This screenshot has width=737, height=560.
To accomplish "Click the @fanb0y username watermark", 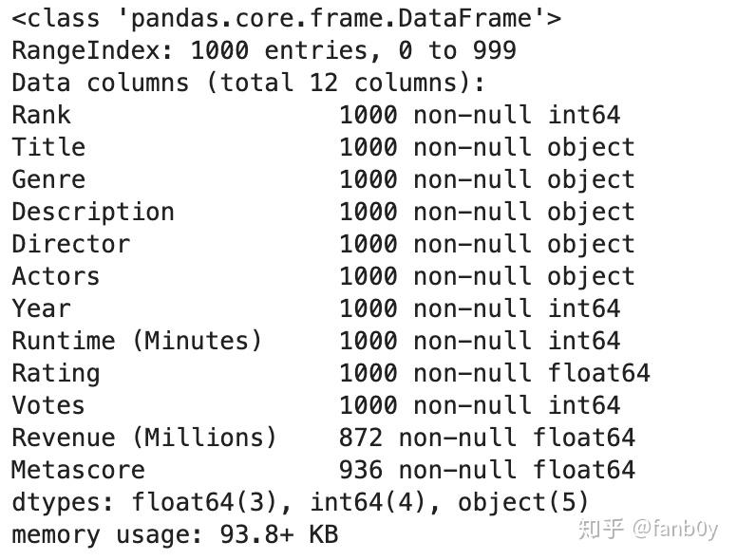I will [675, 529].
